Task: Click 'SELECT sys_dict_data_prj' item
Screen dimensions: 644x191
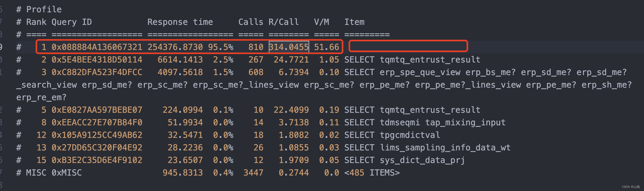Action: tap(405, 160)
